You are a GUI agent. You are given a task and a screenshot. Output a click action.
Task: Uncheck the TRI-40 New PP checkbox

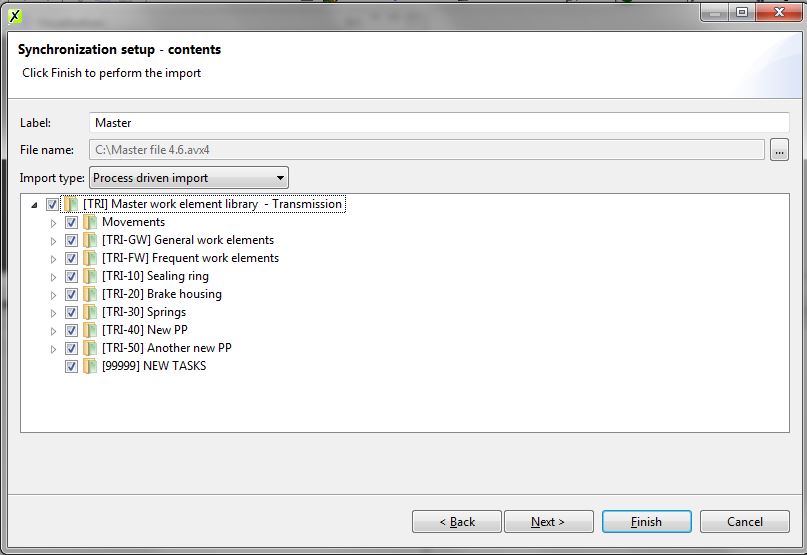point(71,330)
